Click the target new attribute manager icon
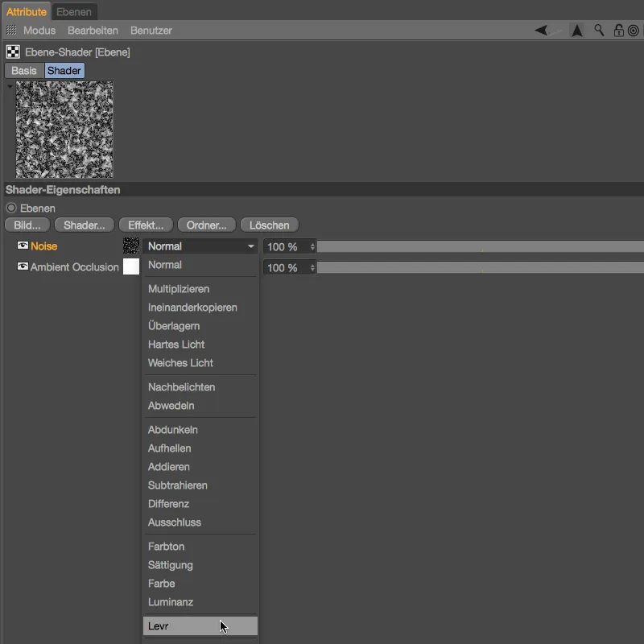 pos(634,31)
